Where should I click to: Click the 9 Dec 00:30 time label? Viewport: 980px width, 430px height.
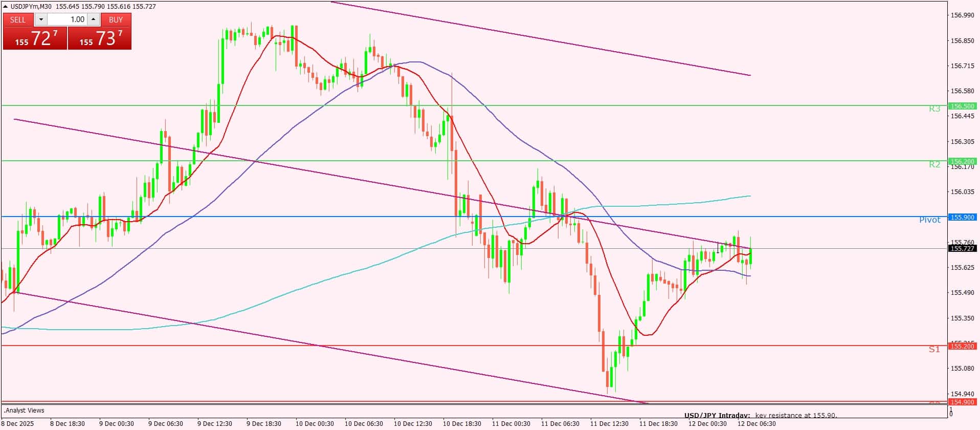click(117, 423)
